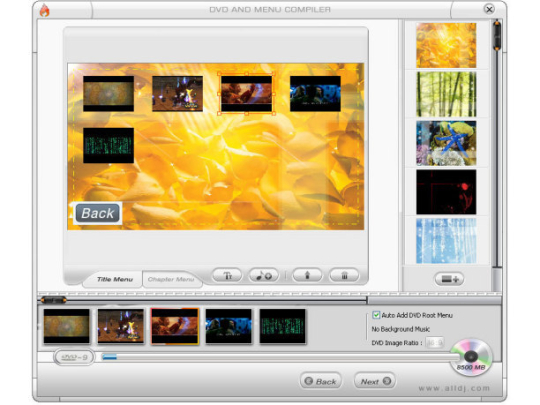
Task: Click the trash delete button
Action: [x=344, y=276]
